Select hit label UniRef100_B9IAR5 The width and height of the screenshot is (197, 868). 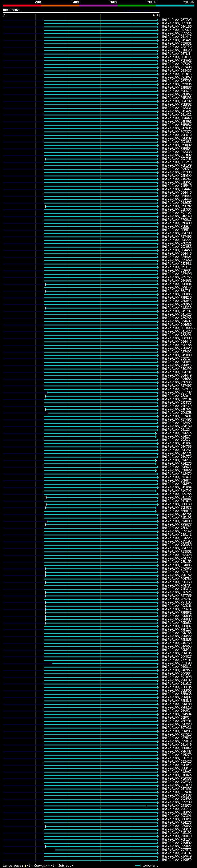[x=177, y=677]
